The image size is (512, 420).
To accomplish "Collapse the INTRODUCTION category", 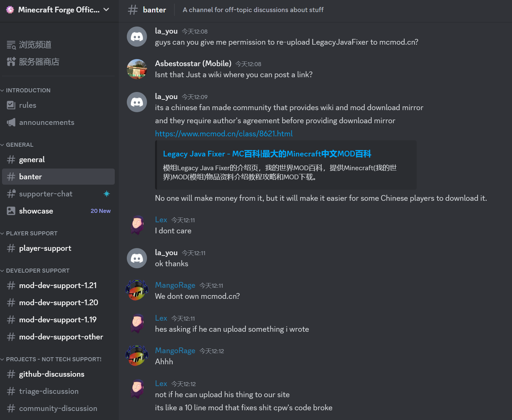I will (28, 90).
